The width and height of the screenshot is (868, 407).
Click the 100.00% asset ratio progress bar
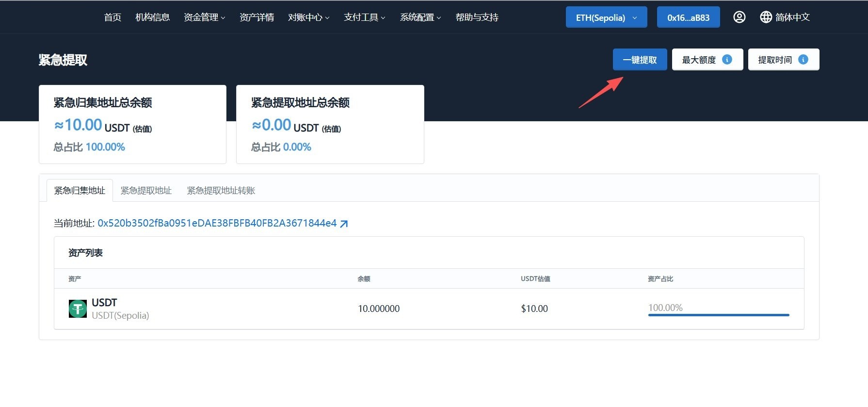719,315
